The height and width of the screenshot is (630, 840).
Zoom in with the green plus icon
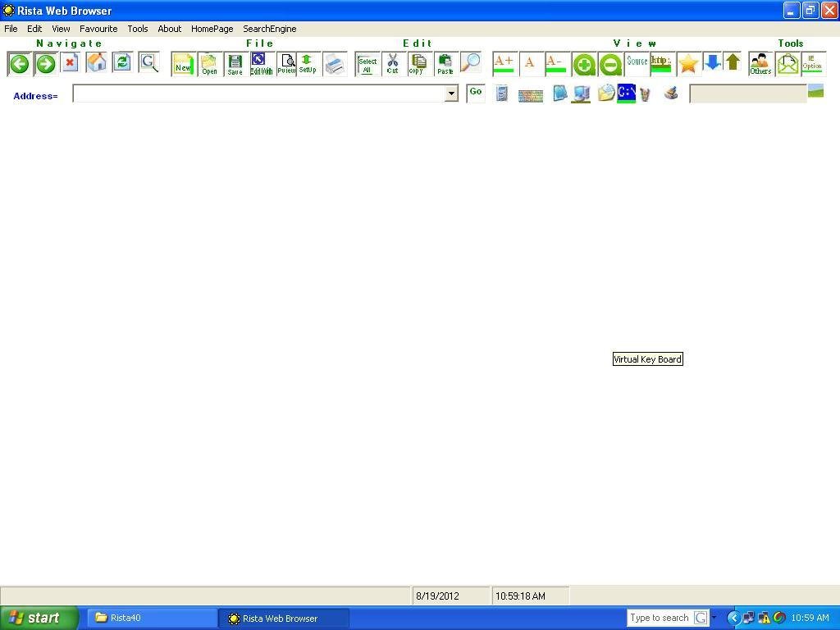584,63
